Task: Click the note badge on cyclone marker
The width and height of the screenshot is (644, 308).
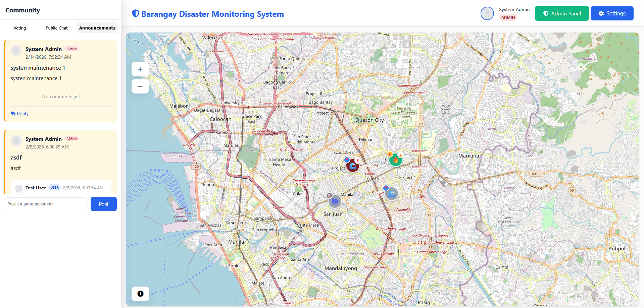Action: (329, 196)
